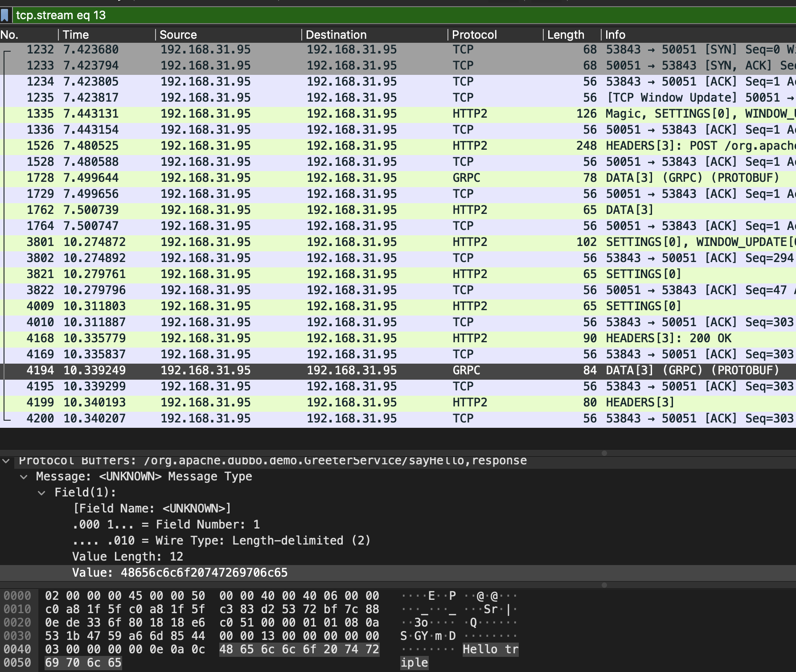Sort by the Source column header
This screenshot has height=672, width=796.
coord(228,35)
